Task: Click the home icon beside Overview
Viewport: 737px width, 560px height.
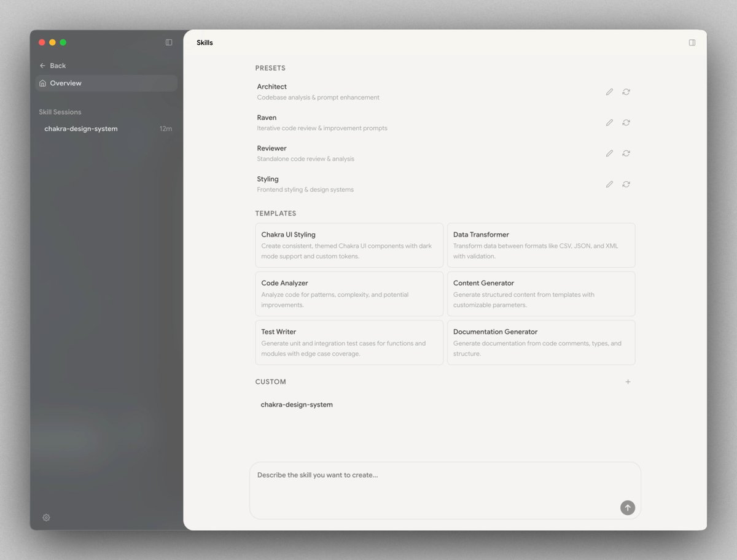Action: tap(42, 84)
